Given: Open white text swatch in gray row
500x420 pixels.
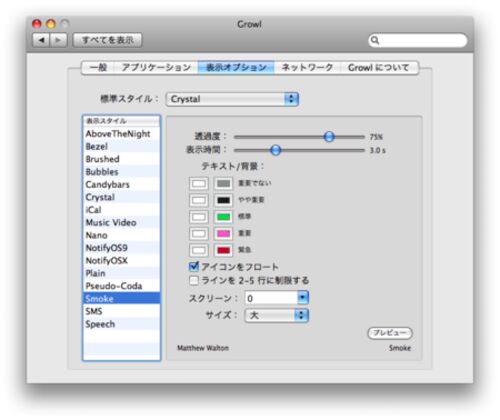Looking at the screenshot, I should point(199,183).
